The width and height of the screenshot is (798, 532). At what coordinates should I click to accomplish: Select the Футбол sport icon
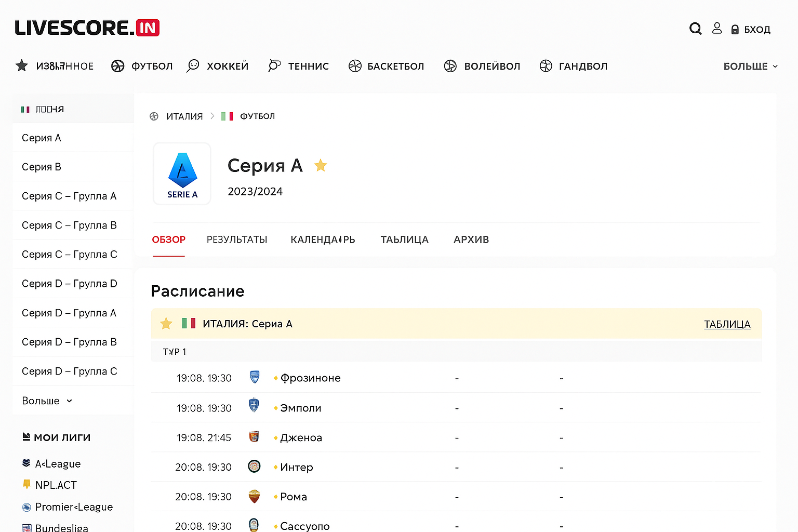[x=117, y=66]
